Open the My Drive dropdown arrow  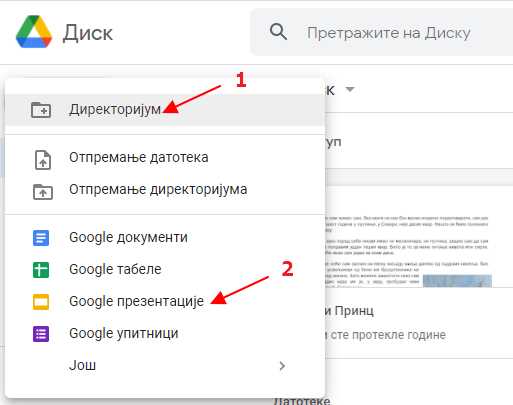coord(350,89)
